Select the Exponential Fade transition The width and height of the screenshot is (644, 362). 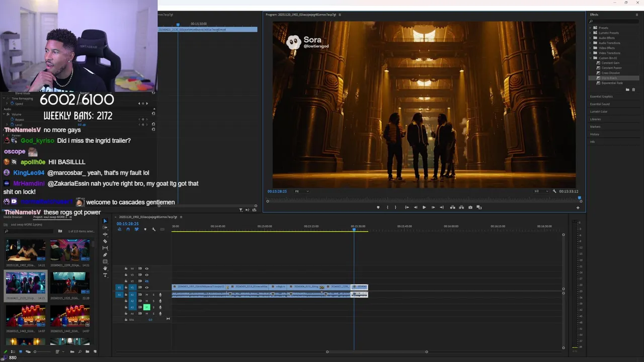(612, 83)
